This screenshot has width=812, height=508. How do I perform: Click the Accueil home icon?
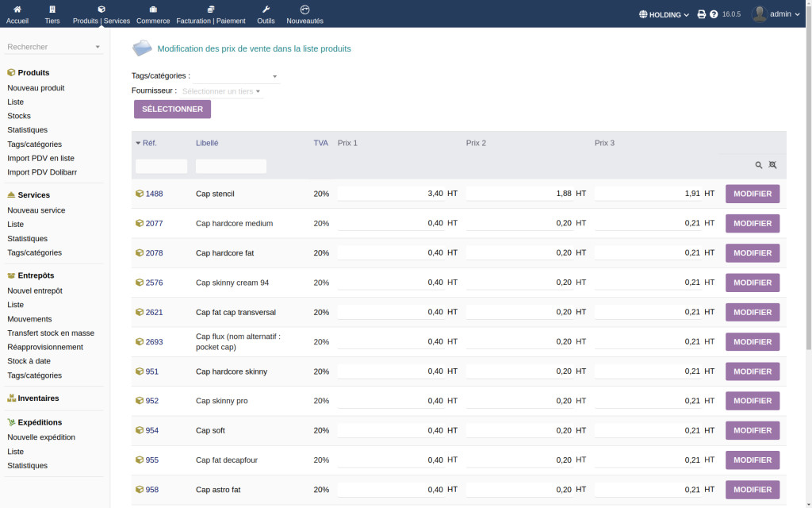tap(17, 9)
